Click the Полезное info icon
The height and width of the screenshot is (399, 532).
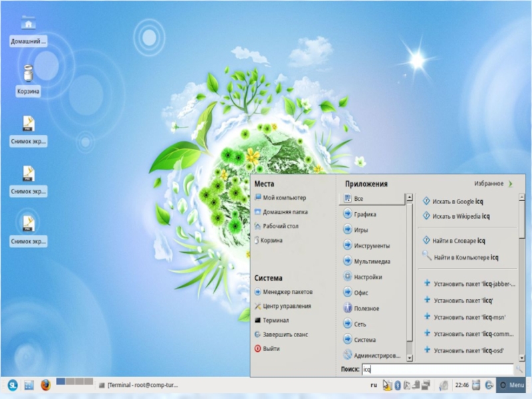click(347, 308)
